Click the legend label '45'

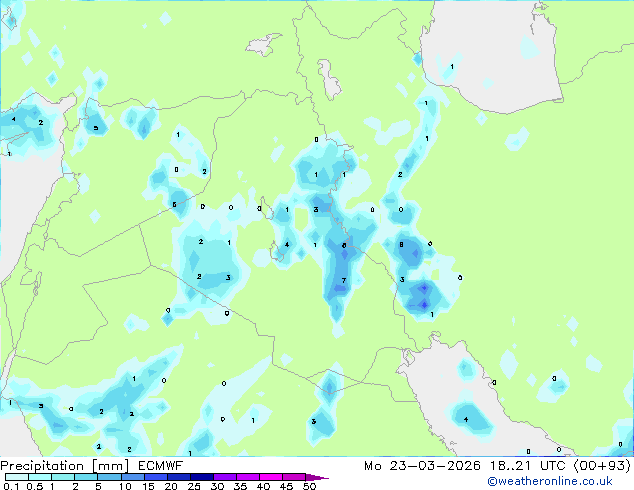click(286, 486)
